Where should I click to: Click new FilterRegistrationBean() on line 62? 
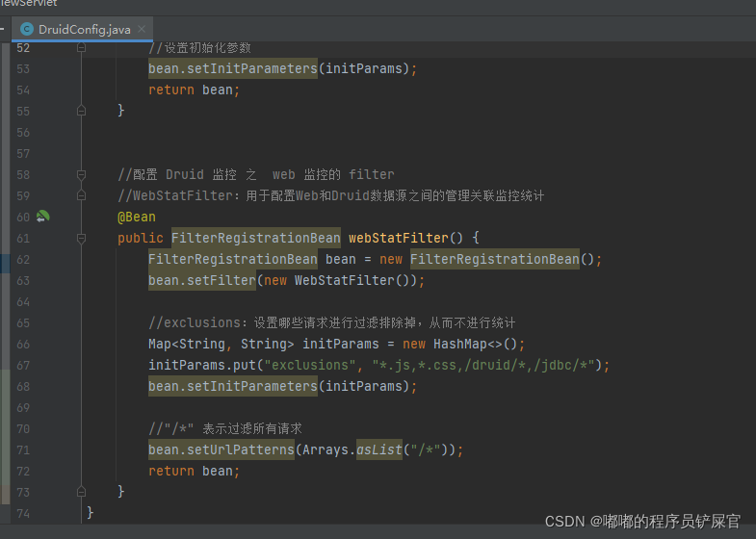[487, 259]
